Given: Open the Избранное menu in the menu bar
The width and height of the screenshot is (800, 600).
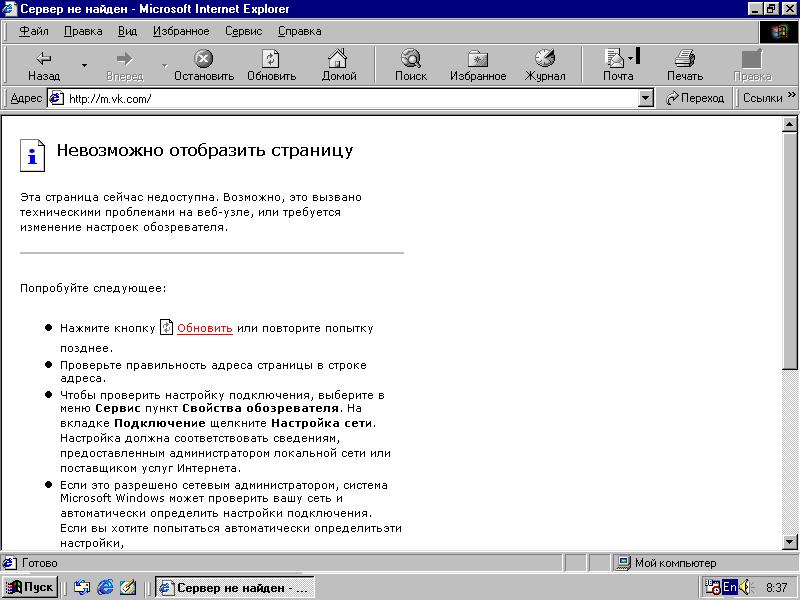Looking at the screenshot, I should [181, 31].
